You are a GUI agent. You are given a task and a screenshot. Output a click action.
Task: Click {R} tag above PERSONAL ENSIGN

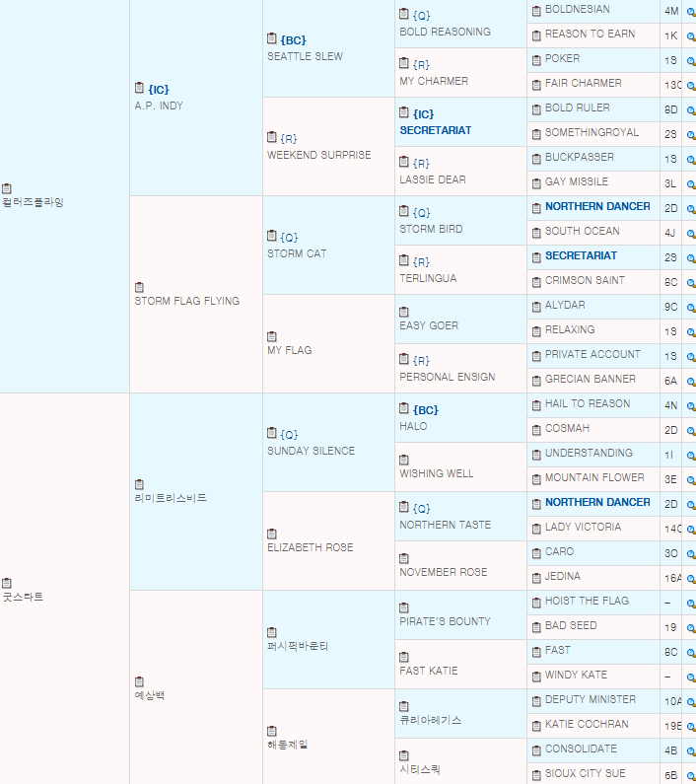click(421, 361)
